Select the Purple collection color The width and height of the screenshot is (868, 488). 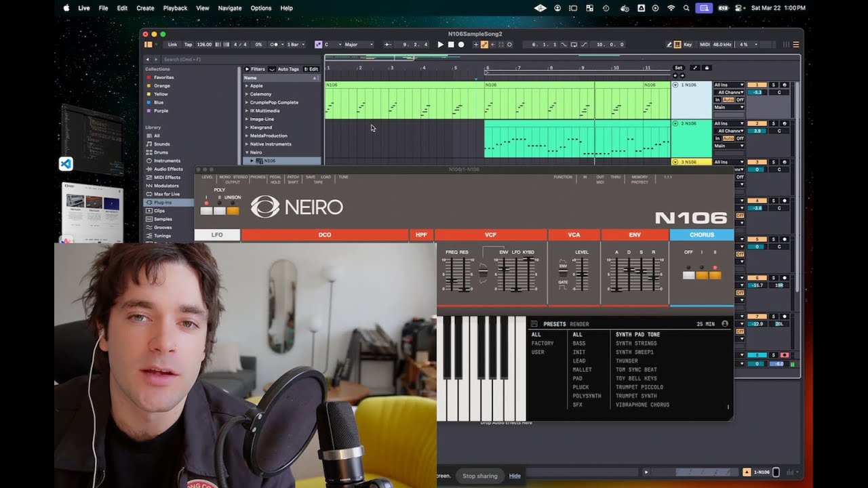coord(161,110)
